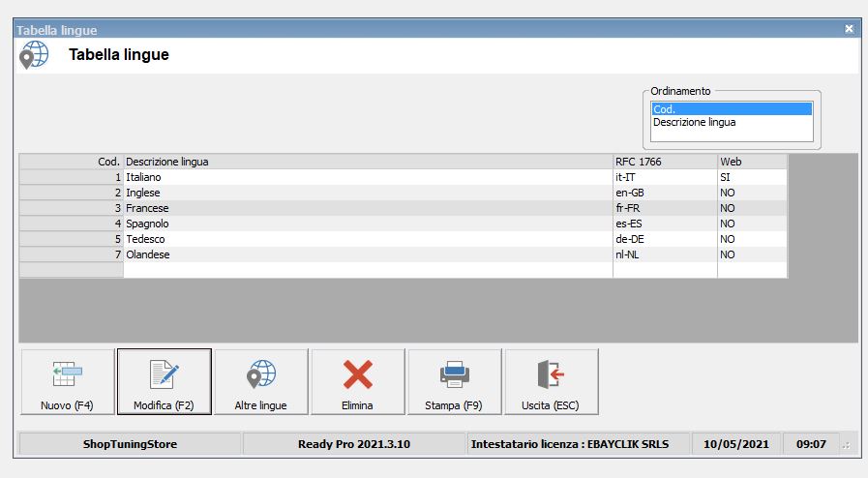Click the Web column header
The width and height of the screenshot is (868, 478).
[x=752, y=162]
